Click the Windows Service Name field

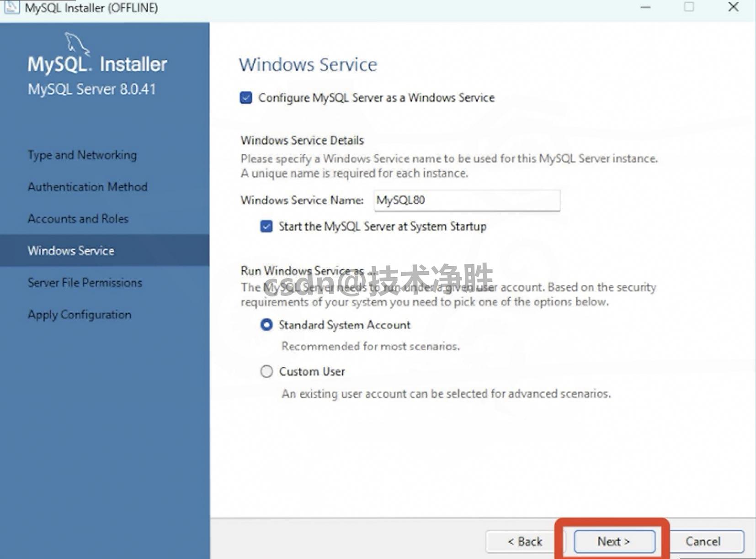pyautogui.click(x=467, y=200)
